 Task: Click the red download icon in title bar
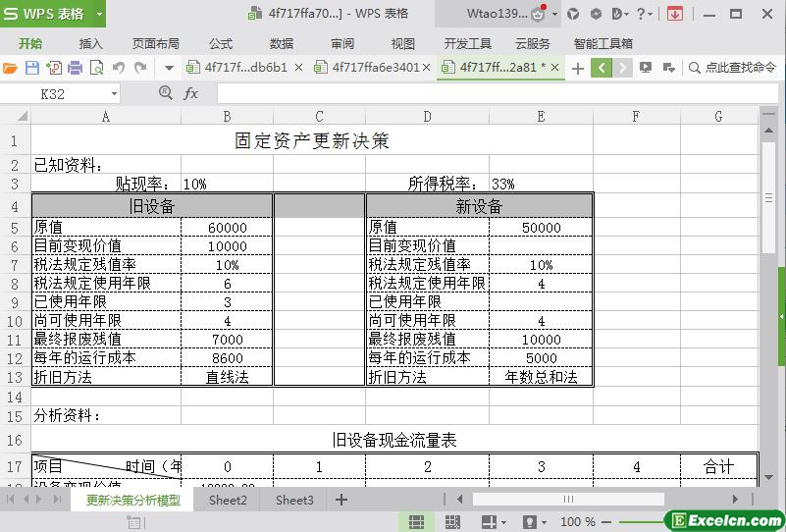[x=675, y=14]
